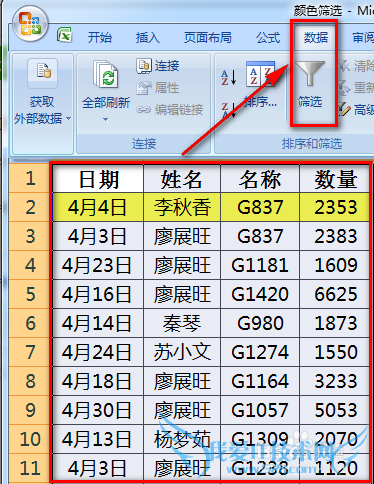Sort ascending A to Z icon
Screen dimensions: 374x484
pyautogui.click(x=229, y=77)
